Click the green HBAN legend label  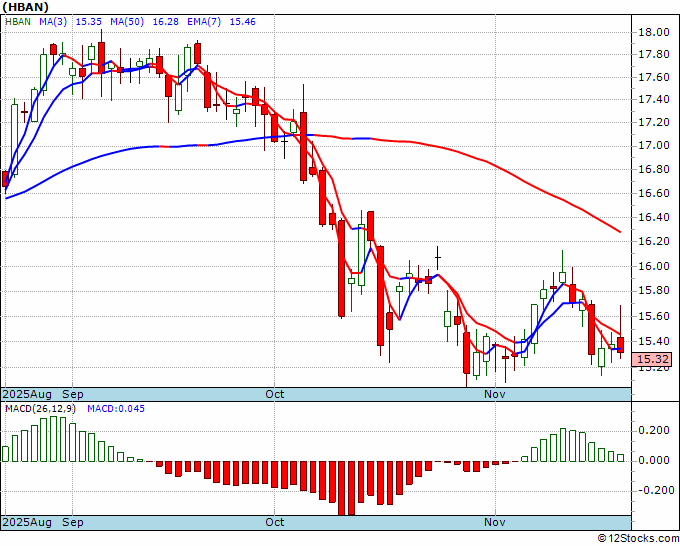pos(18,22)
